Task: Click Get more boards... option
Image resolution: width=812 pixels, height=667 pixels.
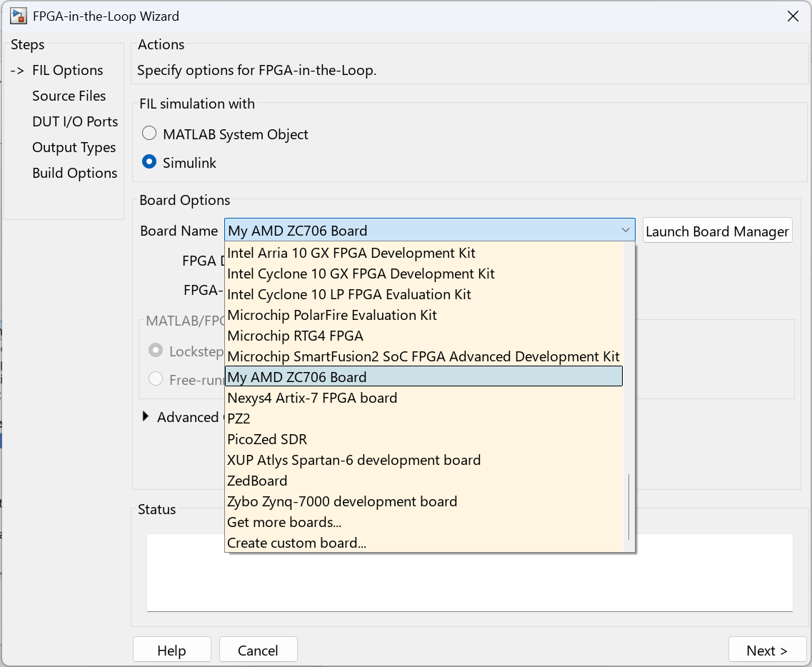Action: pyautogui.click(x=284, y=522)
